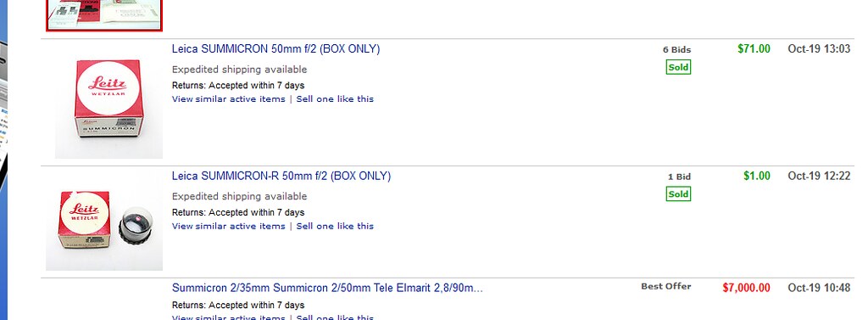
Task: View similar active items for SUMMICRON-R
Action: point(229,227)
